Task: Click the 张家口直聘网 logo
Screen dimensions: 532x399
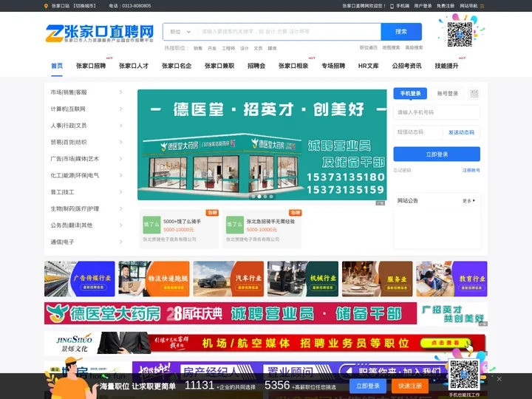Action: click(x=100, y=33)
